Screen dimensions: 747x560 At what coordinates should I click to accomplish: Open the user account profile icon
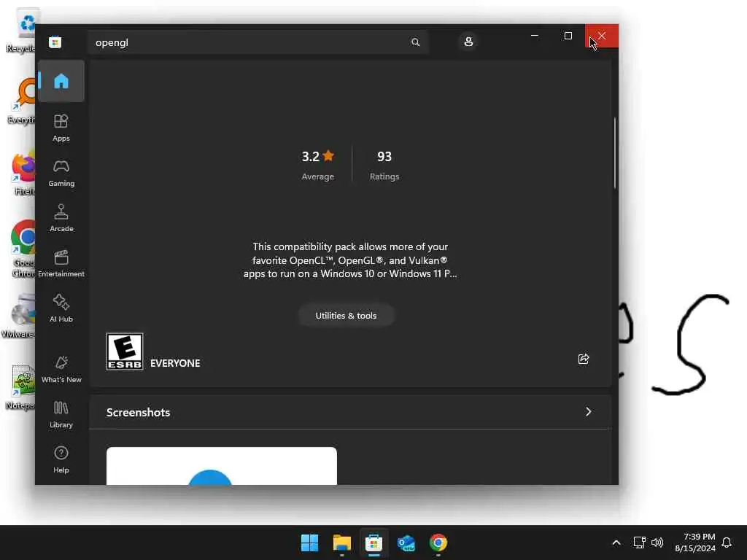[x=468, y=42]
